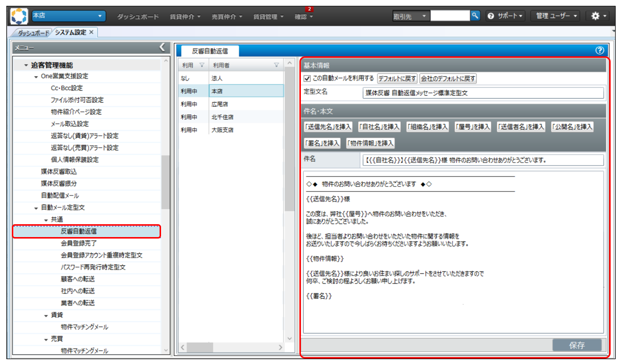Image resolution: width=622 pixels, height=364 pixels.
Task: Collapse the menu panel with the chevron
Action: click(x=163, y=47)
